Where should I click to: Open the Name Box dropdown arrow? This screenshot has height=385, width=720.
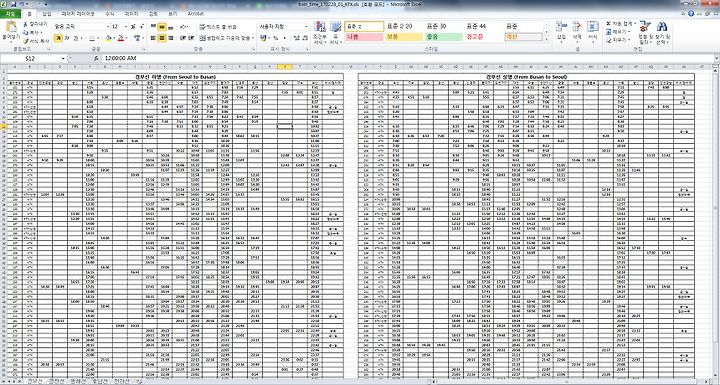63,58
